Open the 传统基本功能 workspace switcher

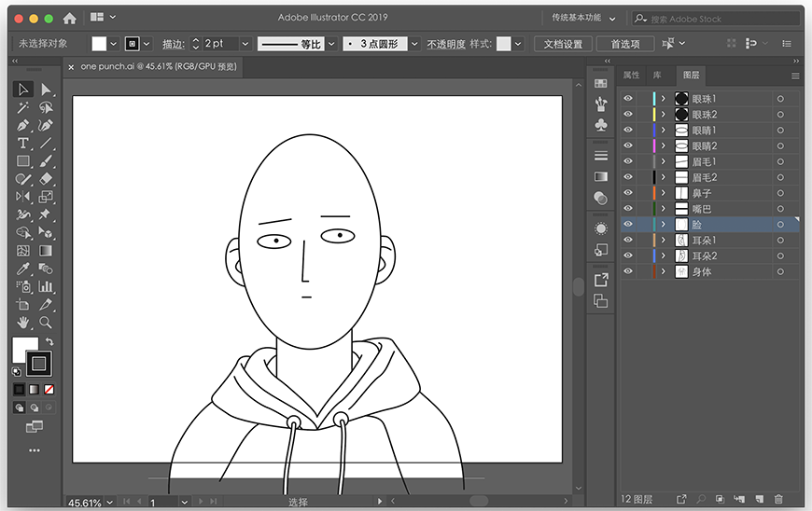tap(583, 18)
